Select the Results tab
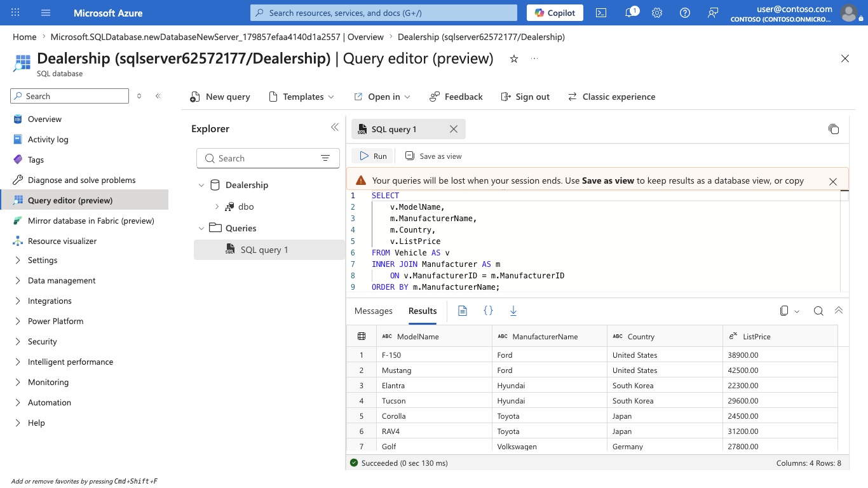Screen dimensions: 868x488 coord(423,311)
